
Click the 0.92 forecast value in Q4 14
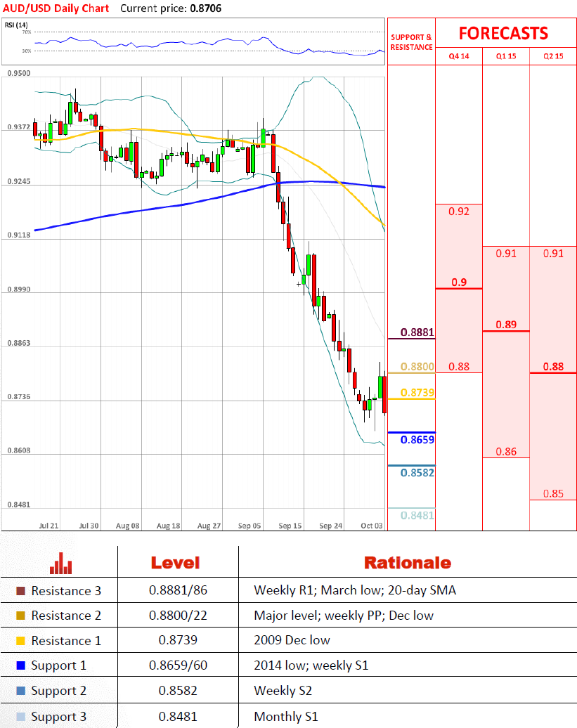[459, 212]
